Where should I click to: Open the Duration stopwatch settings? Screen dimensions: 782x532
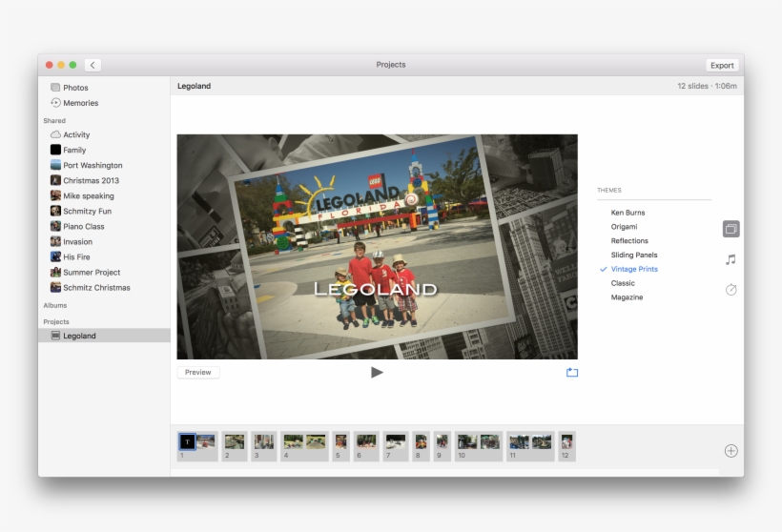coord(731,290)
